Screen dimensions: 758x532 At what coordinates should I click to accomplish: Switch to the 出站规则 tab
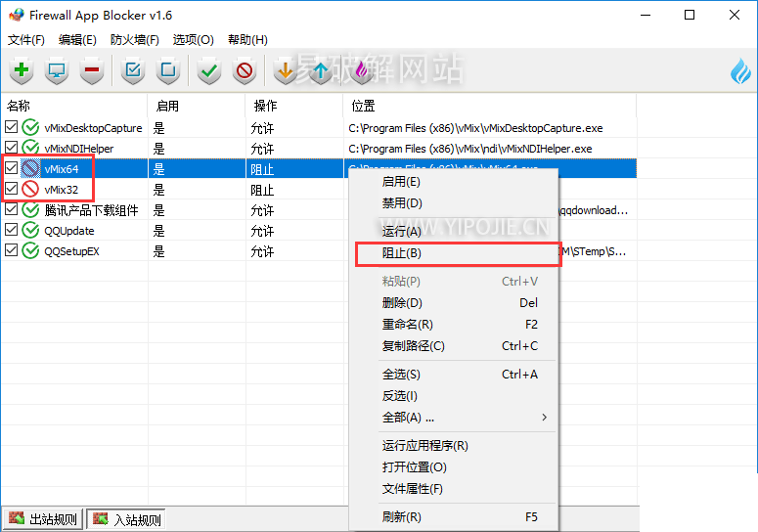(43, 519)
